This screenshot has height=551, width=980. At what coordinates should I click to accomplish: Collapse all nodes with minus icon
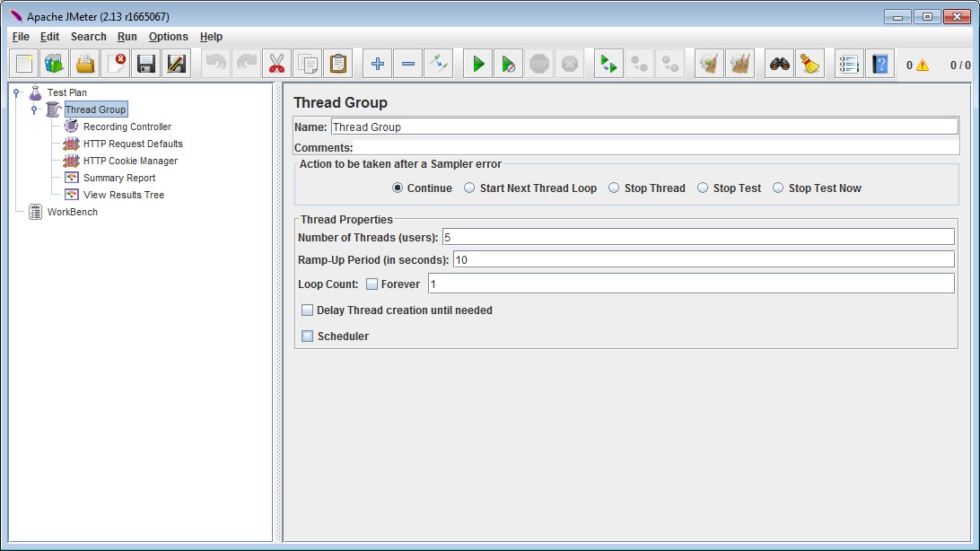pyautogui.click(x=408, y=64)
